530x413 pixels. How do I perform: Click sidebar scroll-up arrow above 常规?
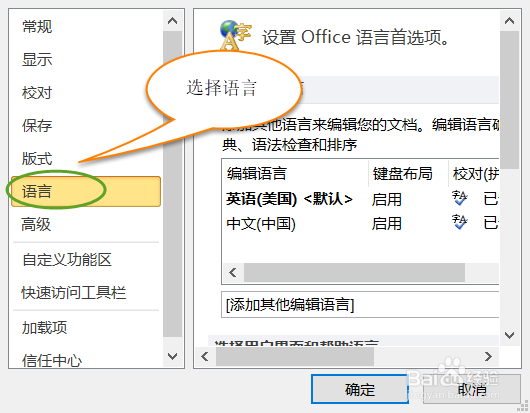click(172, 21)
